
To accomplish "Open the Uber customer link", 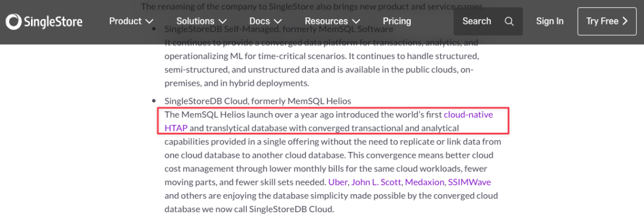I will tap(338, 182).
